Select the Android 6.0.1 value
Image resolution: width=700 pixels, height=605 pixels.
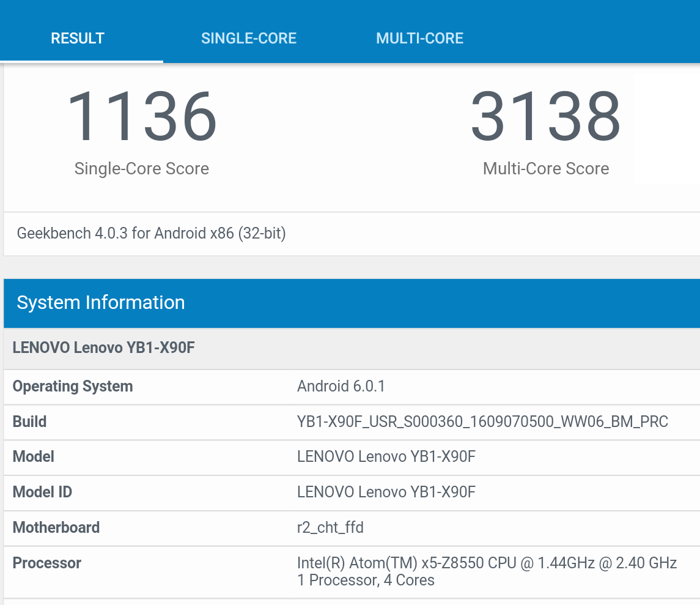click(341, 386)
